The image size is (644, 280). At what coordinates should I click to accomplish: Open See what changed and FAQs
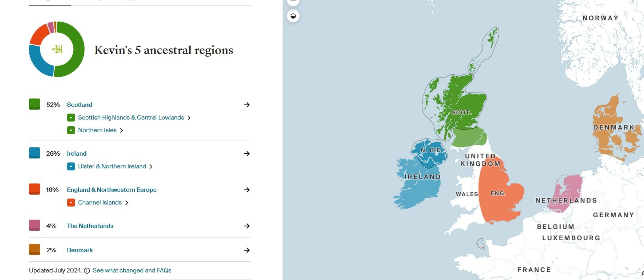tap(132, 270)
